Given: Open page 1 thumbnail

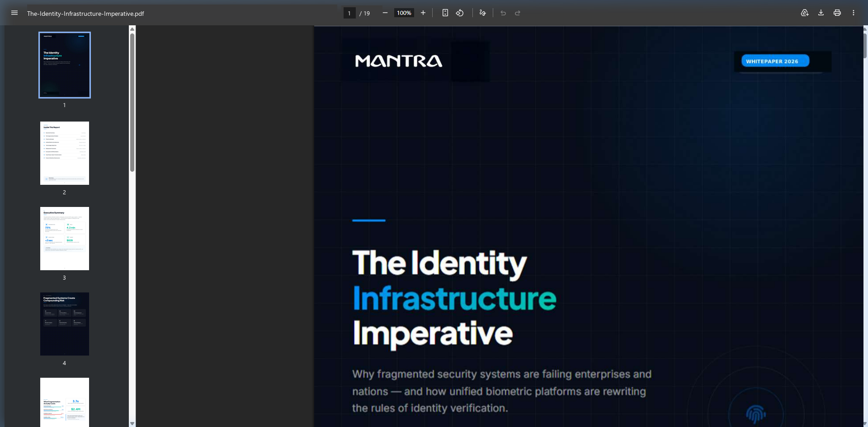Looking at the screenshot, I should [x=65, y=65].
